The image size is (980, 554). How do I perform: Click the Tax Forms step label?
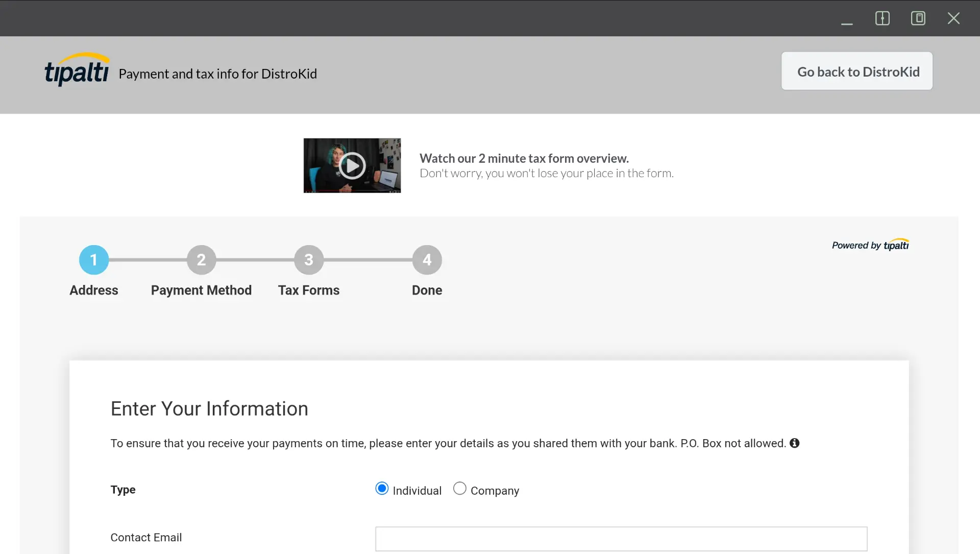(309, 290)
